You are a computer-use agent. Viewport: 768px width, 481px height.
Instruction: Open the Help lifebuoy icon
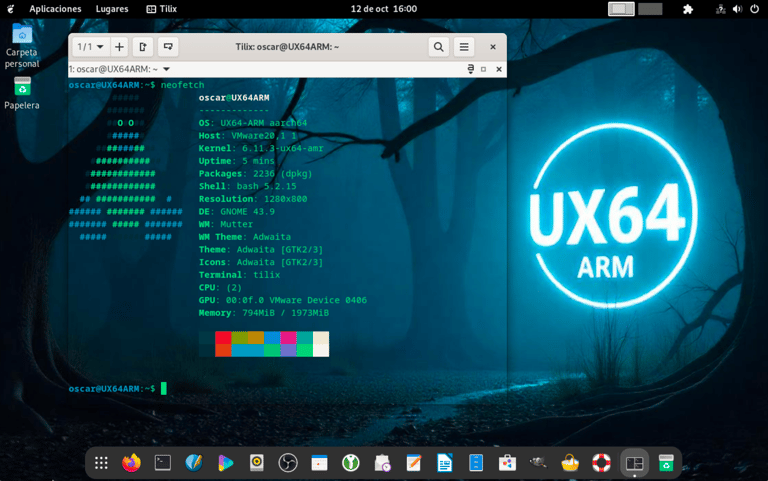(x=601, y=463)
